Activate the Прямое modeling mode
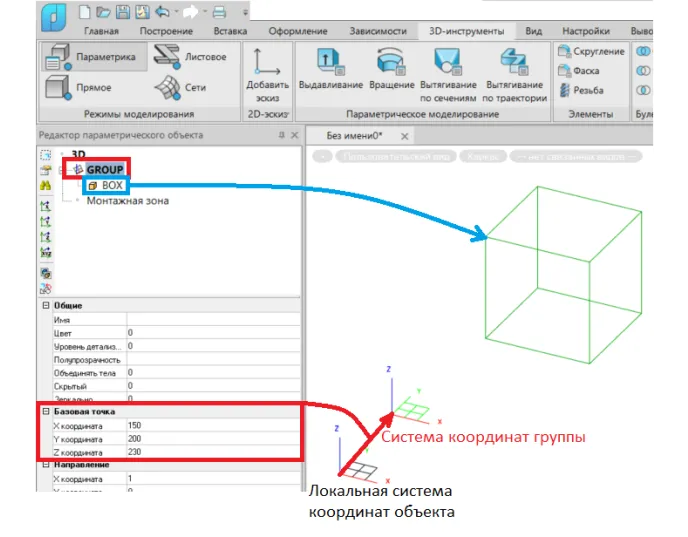The width and height of the screenshot is (688, 537). (x=79, y=87)
